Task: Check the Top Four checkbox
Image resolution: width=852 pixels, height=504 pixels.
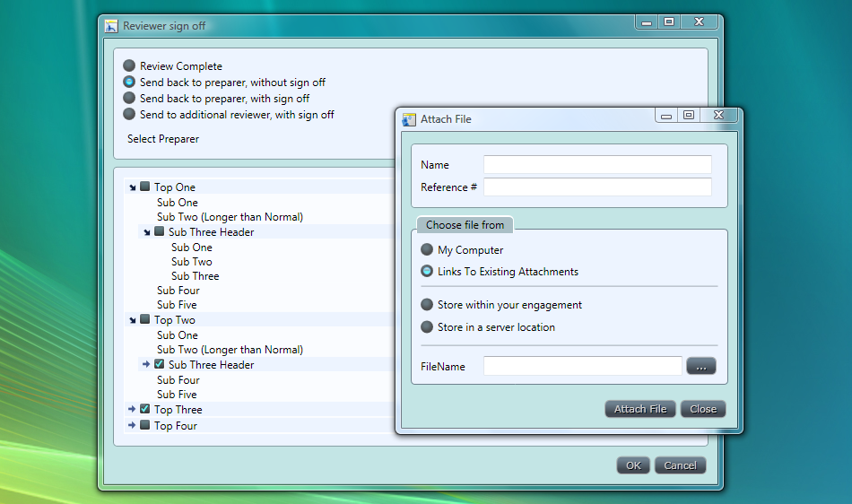Action: click(145, 425)
